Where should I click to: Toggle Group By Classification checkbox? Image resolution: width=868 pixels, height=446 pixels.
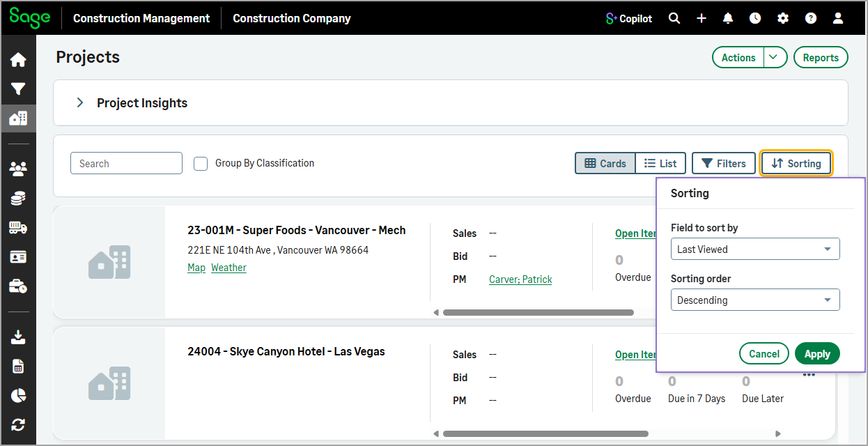coord(201,164)
